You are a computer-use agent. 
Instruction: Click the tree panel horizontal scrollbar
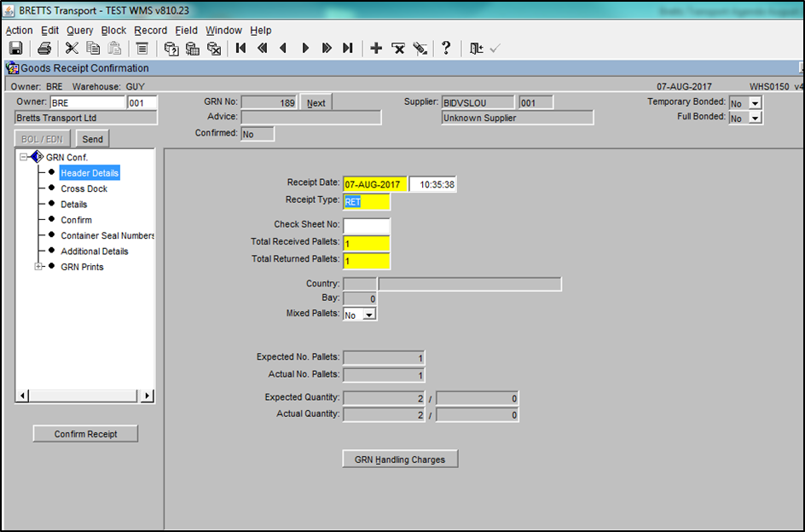[x=84, y=396]
